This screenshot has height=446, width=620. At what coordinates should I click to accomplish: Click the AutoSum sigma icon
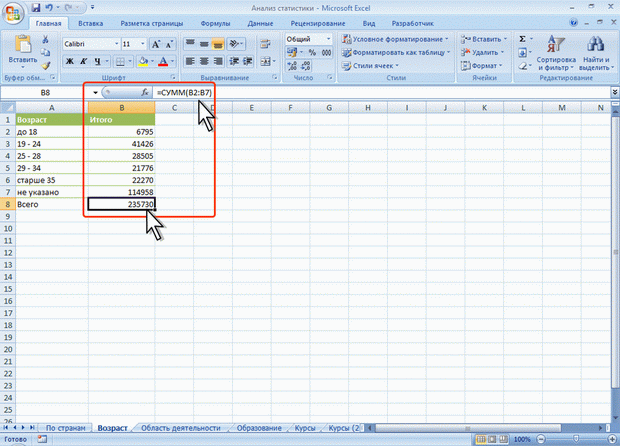point(522,39)
